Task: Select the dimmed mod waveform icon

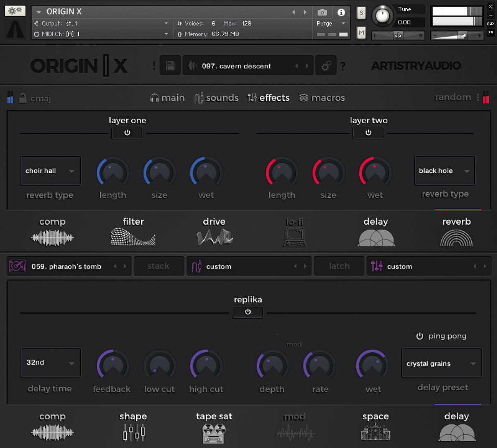Action: 295,433
